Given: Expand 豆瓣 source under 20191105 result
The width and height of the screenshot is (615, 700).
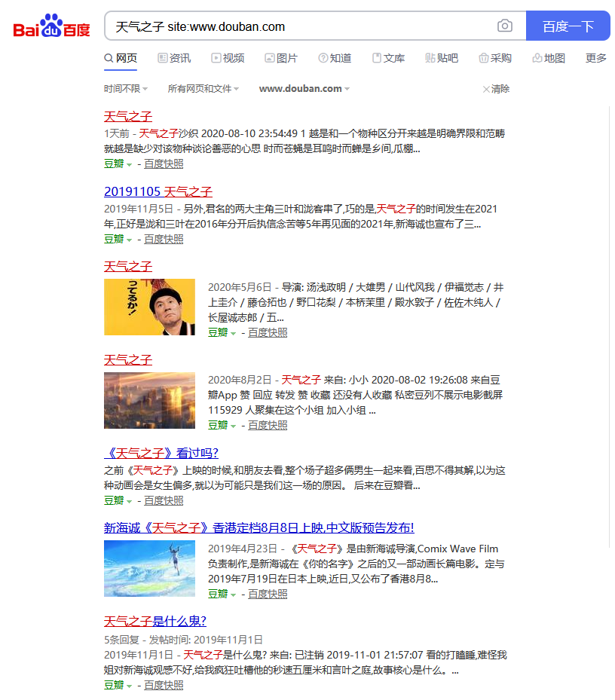Looking at the screenshot, I should (118, 240).
